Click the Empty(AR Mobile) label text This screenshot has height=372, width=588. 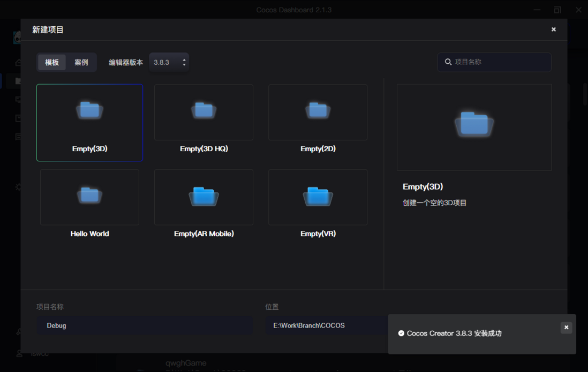(203, 234)
